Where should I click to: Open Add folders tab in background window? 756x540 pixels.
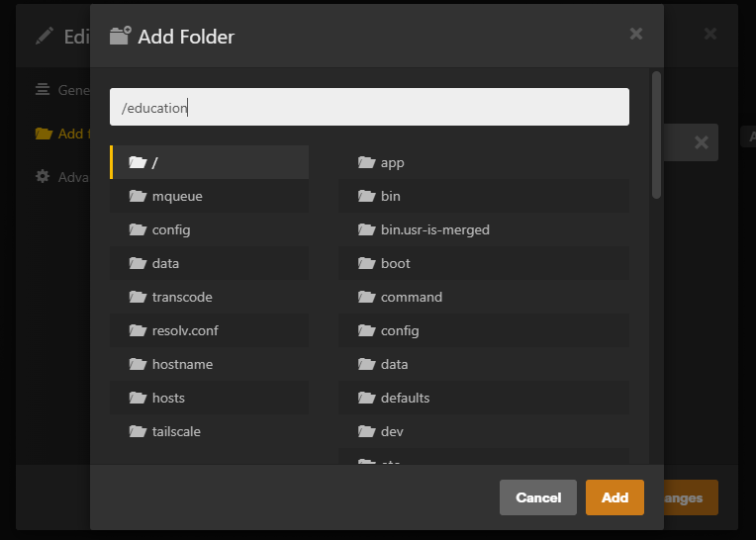pyautogui.click(x=62, y=134)
